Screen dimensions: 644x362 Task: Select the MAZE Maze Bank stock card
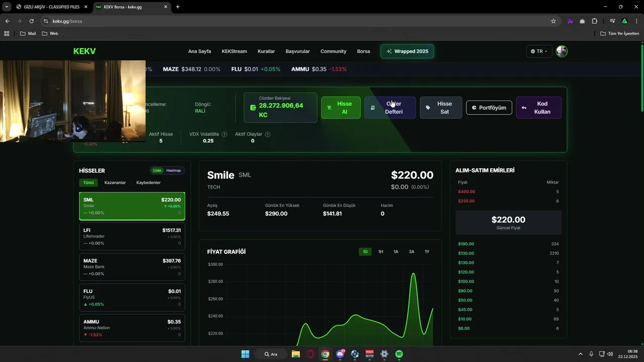click(132, 267)
